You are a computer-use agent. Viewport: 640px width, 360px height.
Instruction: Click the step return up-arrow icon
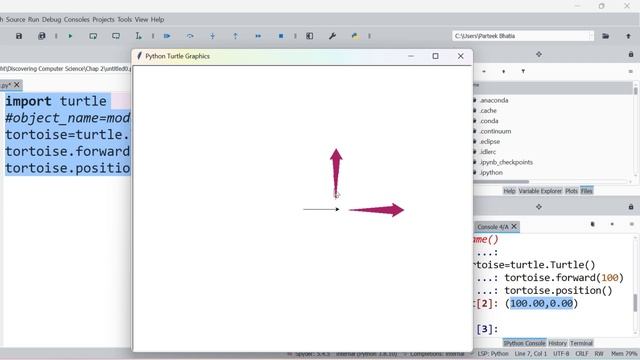pos(236,36)
